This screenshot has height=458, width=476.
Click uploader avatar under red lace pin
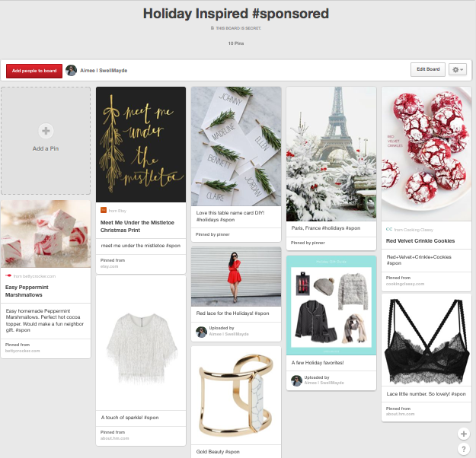tap(201, 332)
